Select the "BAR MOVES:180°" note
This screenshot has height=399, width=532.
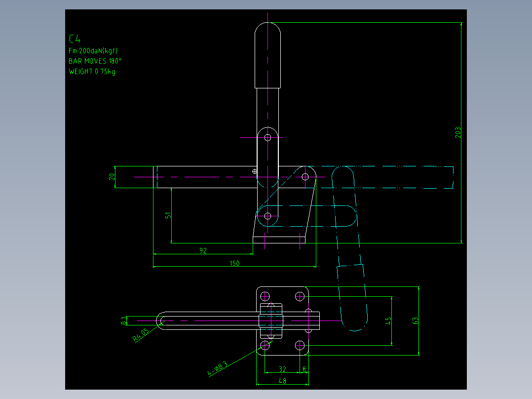95,61
